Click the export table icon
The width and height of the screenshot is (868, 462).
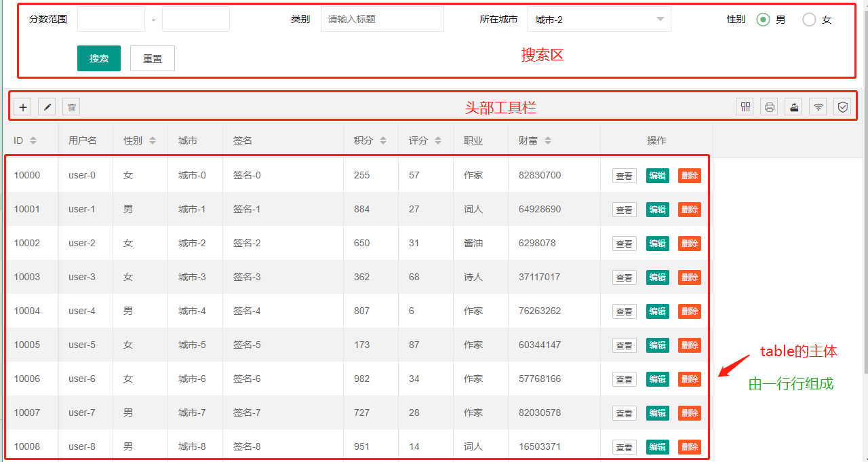pos(794,107)
